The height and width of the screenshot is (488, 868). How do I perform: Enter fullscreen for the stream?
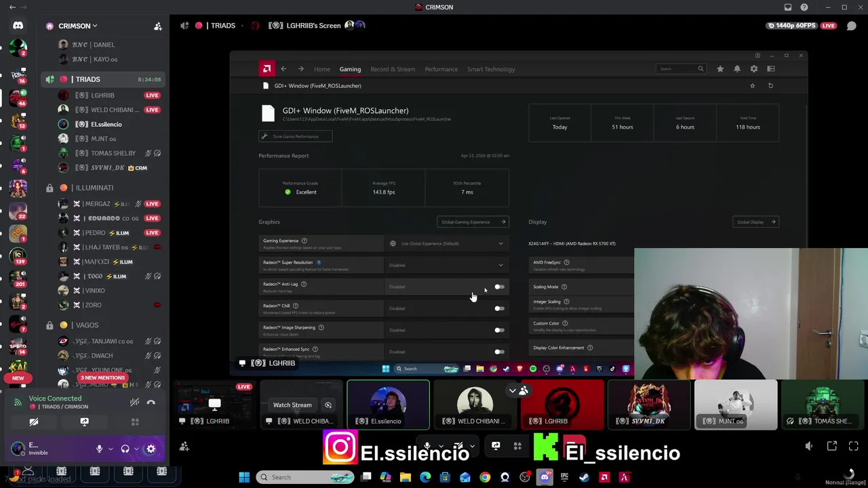point(854,446)
